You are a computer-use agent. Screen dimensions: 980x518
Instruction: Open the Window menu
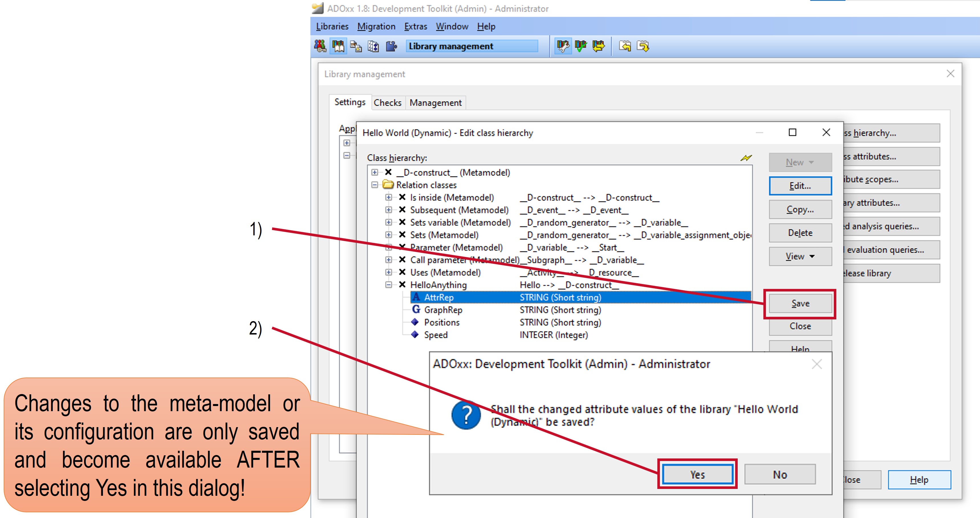click(452, 26)
